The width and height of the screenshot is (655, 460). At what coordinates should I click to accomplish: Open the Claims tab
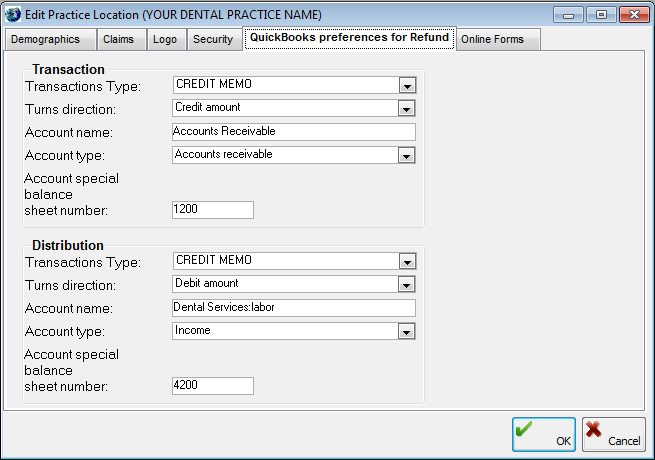[x=120, y=39]
